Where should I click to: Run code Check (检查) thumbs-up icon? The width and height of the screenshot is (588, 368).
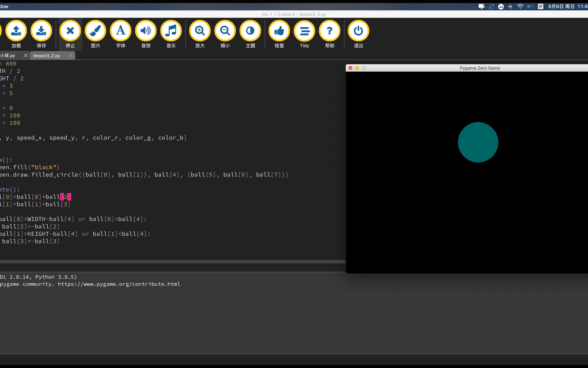(x=279, y=31)
